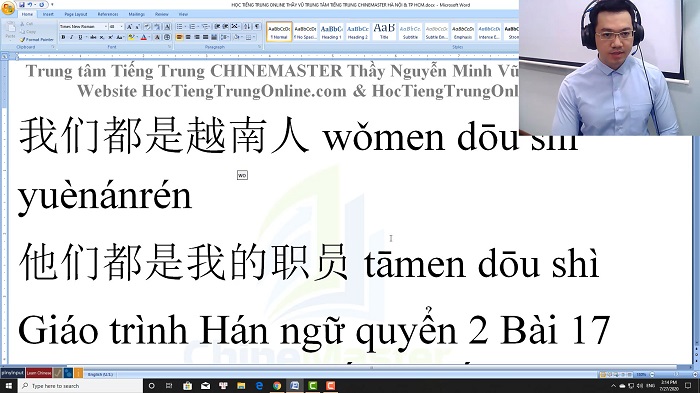
Task: Toggle Underline formatting
Action: pyautogui.click(x=80, y=37)
